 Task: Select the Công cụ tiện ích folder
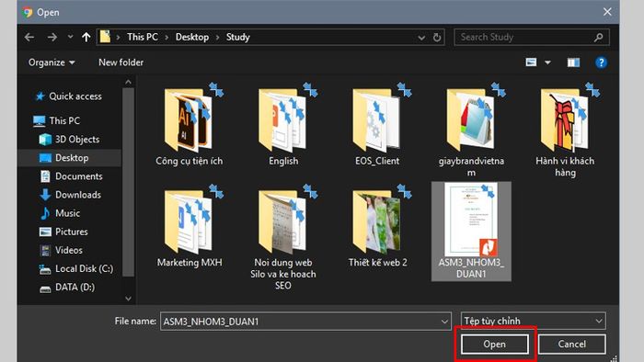(190, 125)
